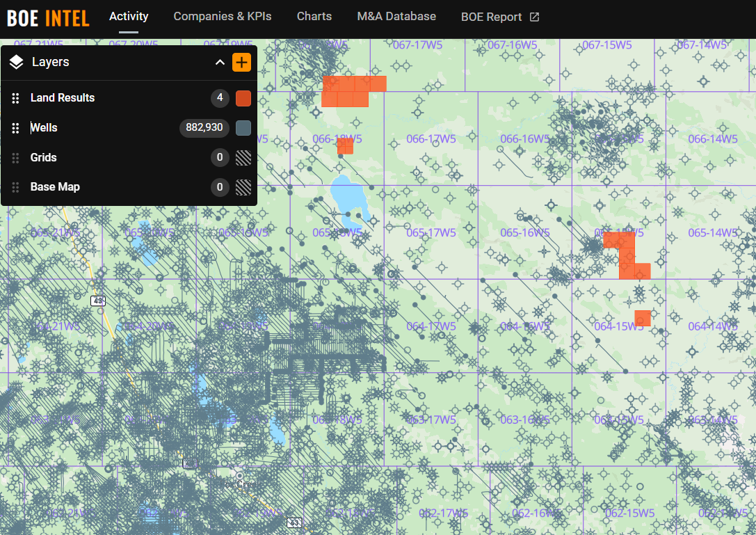Select the Land Results layer label
Viewport: 756px width, 535px height.
click(x=63, y=98)
